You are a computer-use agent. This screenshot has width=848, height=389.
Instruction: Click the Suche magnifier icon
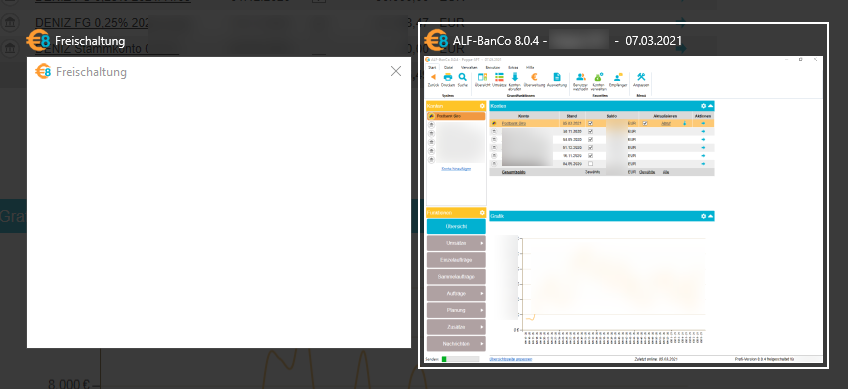[x=462, y=77]
